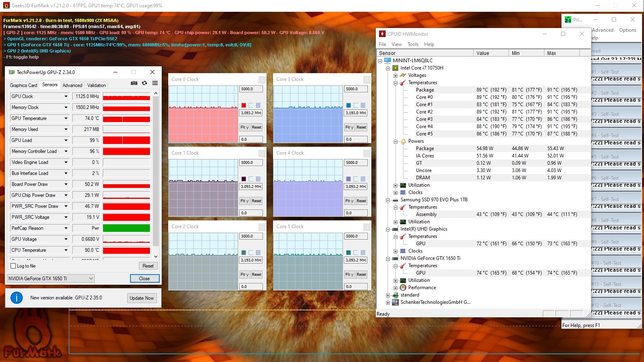Image resolution: width=644 pixels, height=362 pixels.
Task: Open the Help menu in HWMonitor
Action: coord(429,44)
